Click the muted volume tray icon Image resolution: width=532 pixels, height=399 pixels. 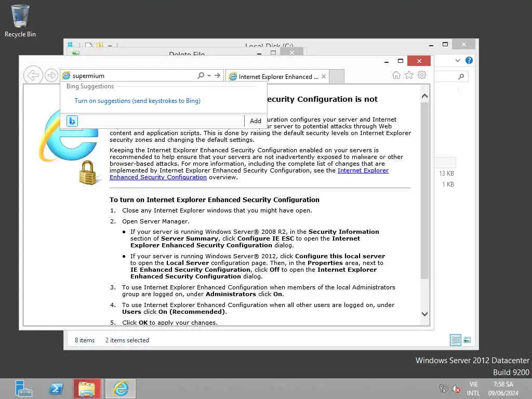(456, 389)
